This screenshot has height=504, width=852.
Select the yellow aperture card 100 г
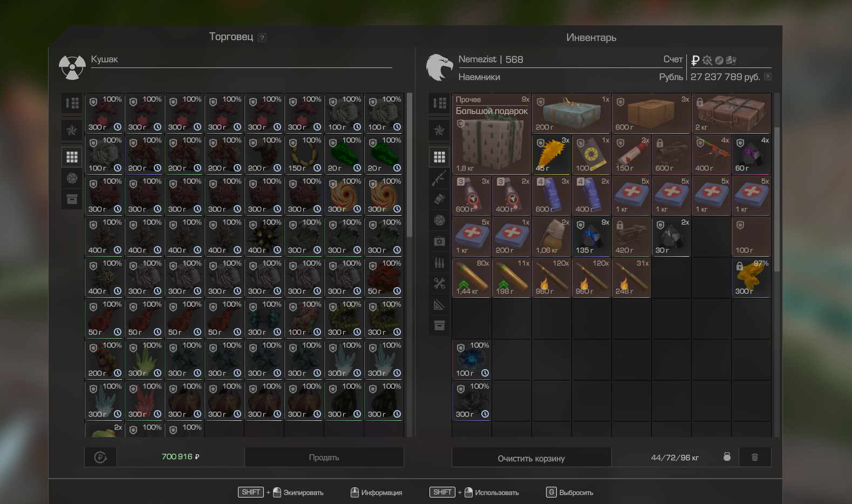click(x=592, y=154)
